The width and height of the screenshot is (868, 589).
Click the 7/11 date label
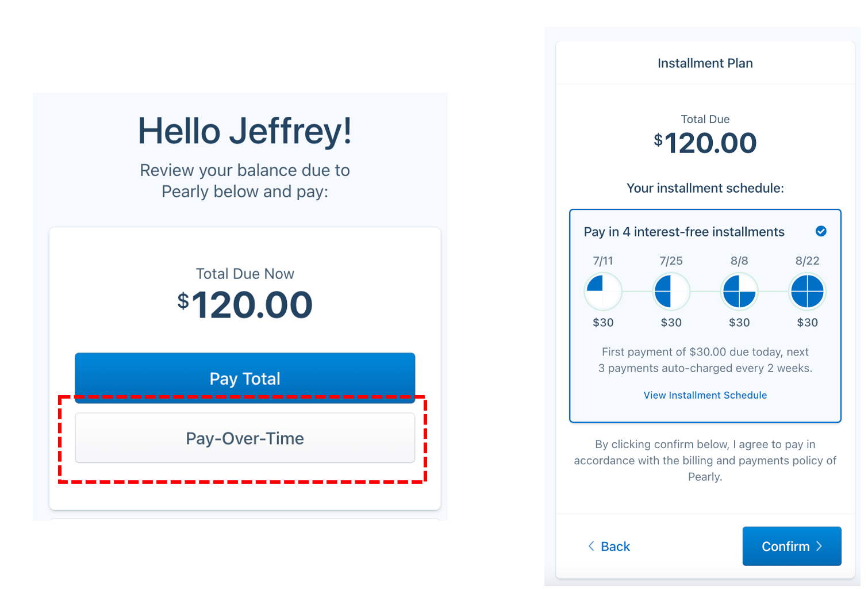click(x=603, y=261)
